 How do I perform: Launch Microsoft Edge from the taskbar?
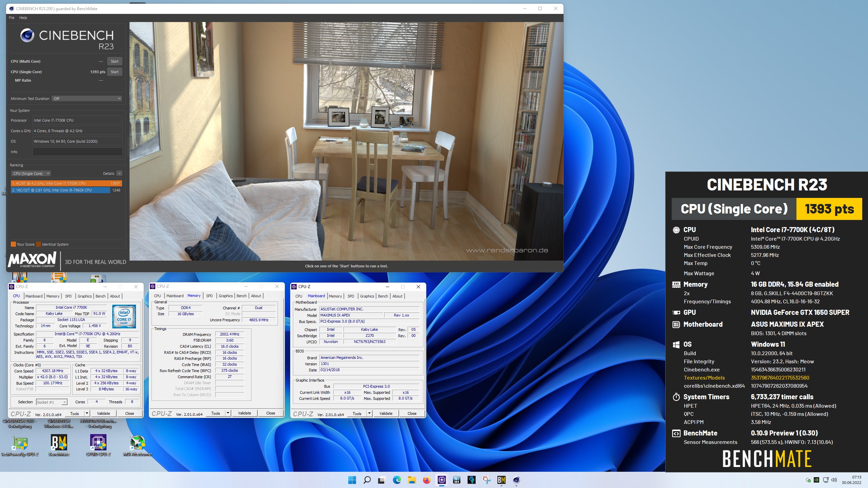397,480
